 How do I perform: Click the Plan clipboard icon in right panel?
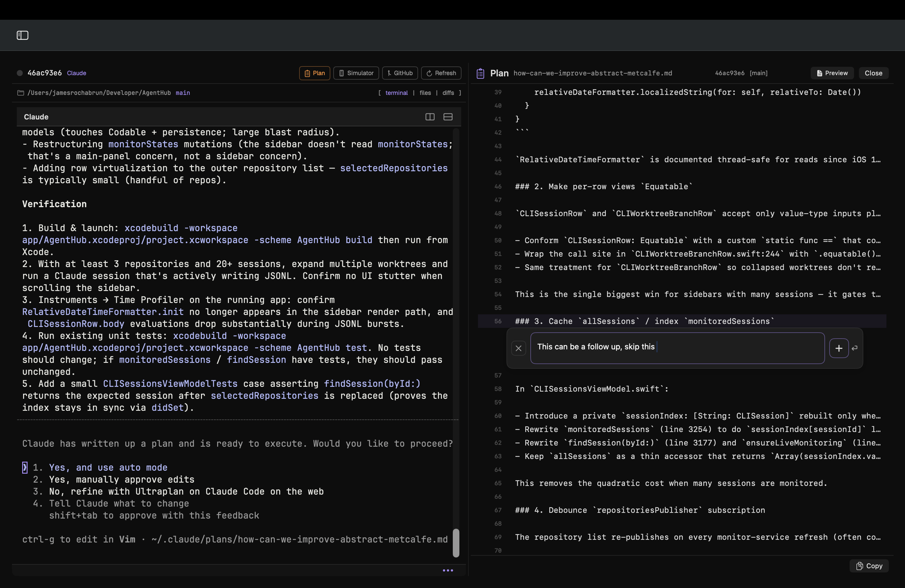(x=480, y=73)
